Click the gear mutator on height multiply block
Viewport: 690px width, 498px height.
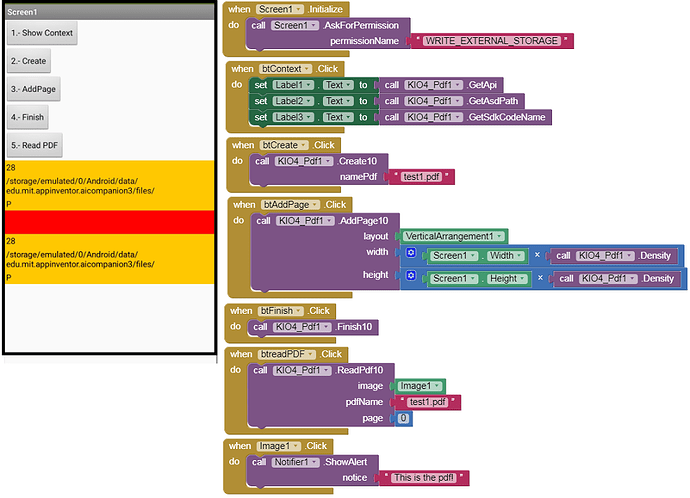coord(411,275)
